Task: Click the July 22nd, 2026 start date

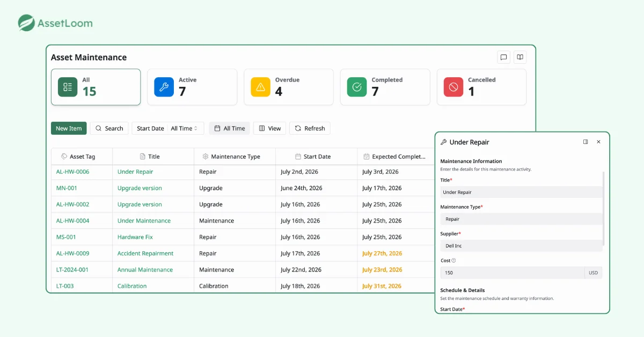Action: [x=301, y=270]
